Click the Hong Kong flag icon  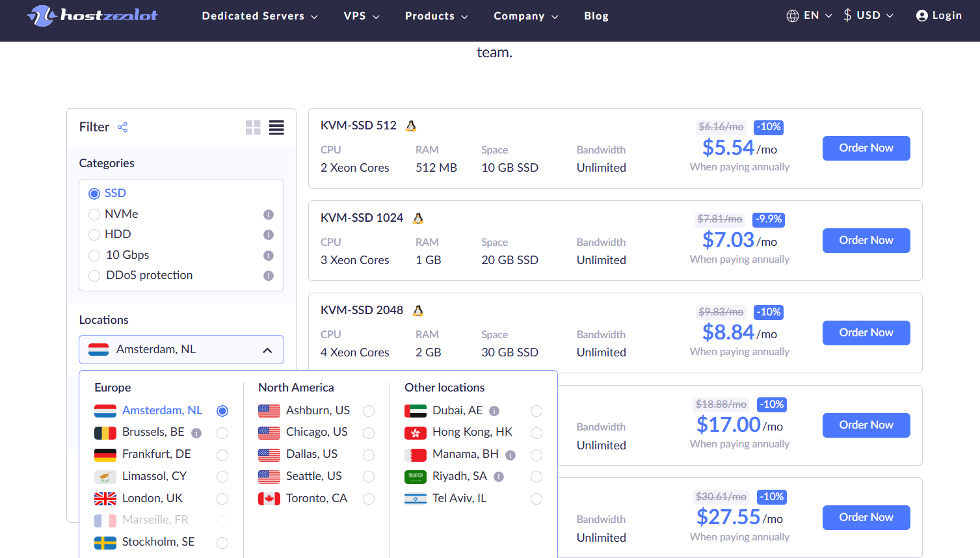click(416, 433)
